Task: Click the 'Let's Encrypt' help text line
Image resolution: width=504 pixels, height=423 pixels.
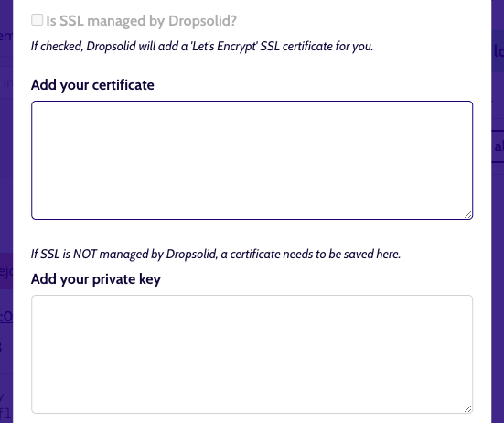Action: click(x=202, y=47)
